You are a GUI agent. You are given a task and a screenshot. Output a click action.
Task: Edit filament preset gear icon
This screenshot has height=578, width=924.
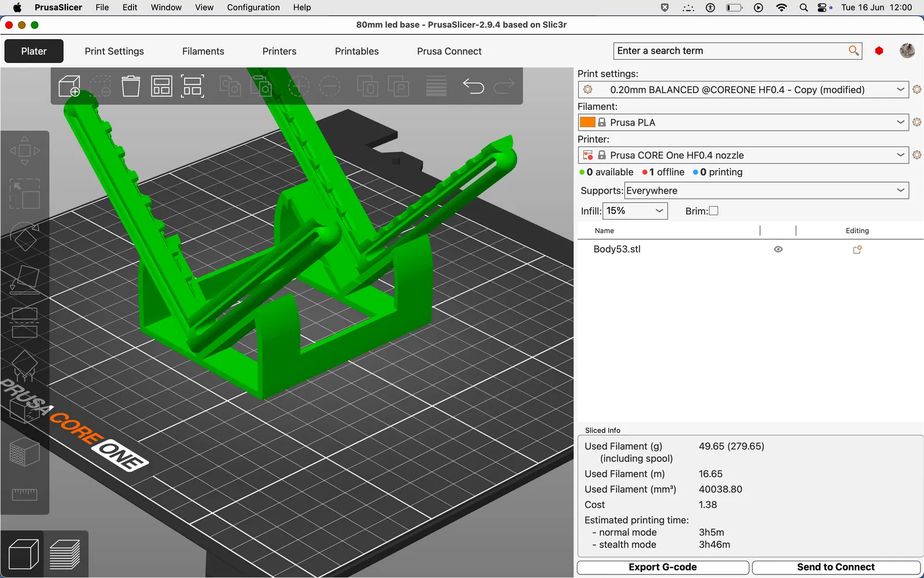(x=916, y=122)
